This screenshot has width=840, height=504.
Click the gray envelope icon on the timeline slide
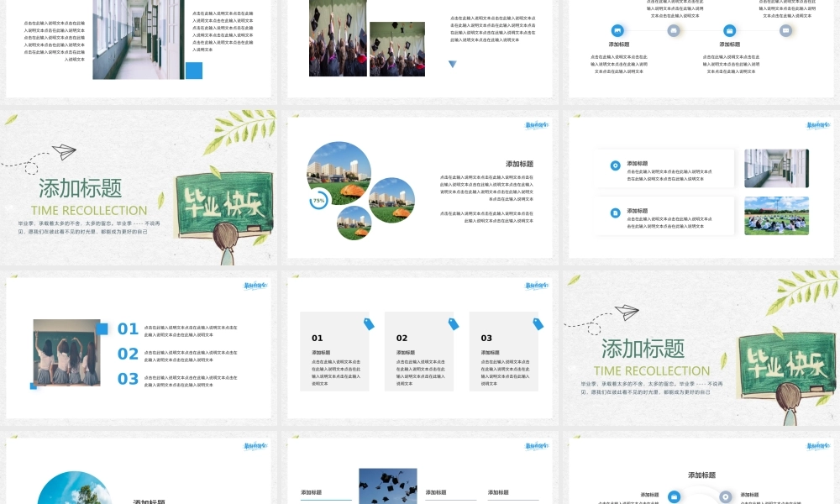point(674,30)
